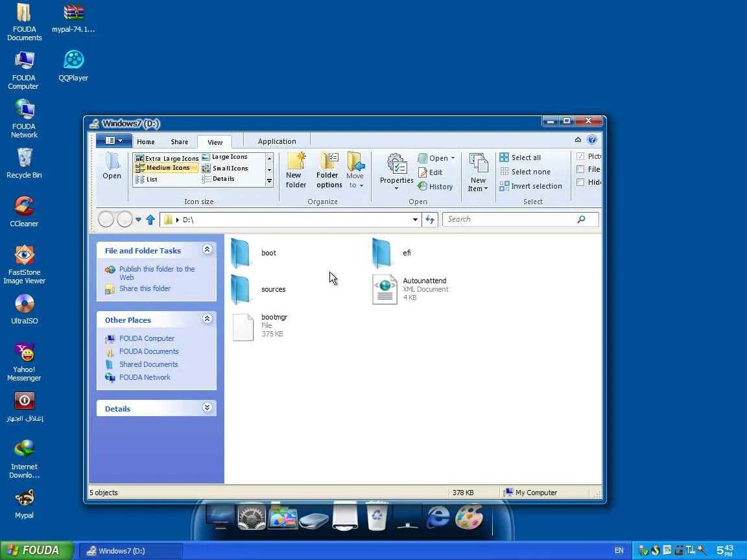Open FOUDA Computer in Other Places
747x560 pixels.
tap(147, 338)
